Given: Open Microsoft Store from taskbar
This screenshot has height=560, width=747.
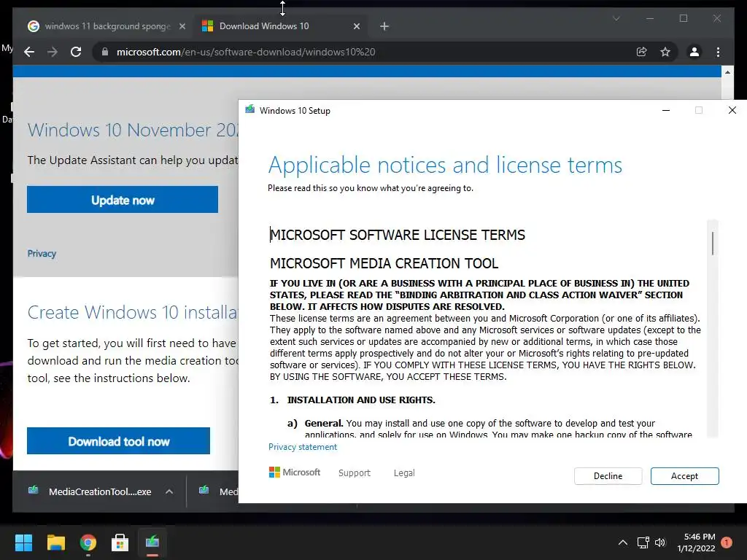Looking at the screenshot, I should 120,542.
